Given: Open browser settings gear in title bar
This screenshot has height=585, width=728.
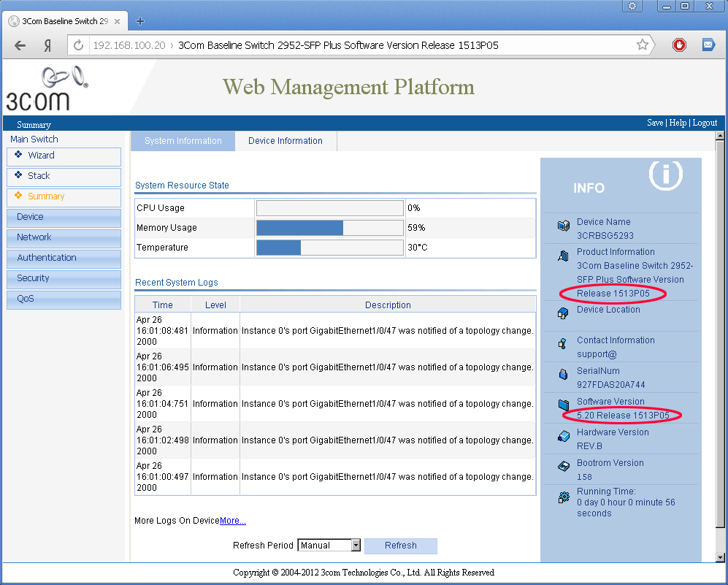Looking at the screenshot, I should point(632,6).
